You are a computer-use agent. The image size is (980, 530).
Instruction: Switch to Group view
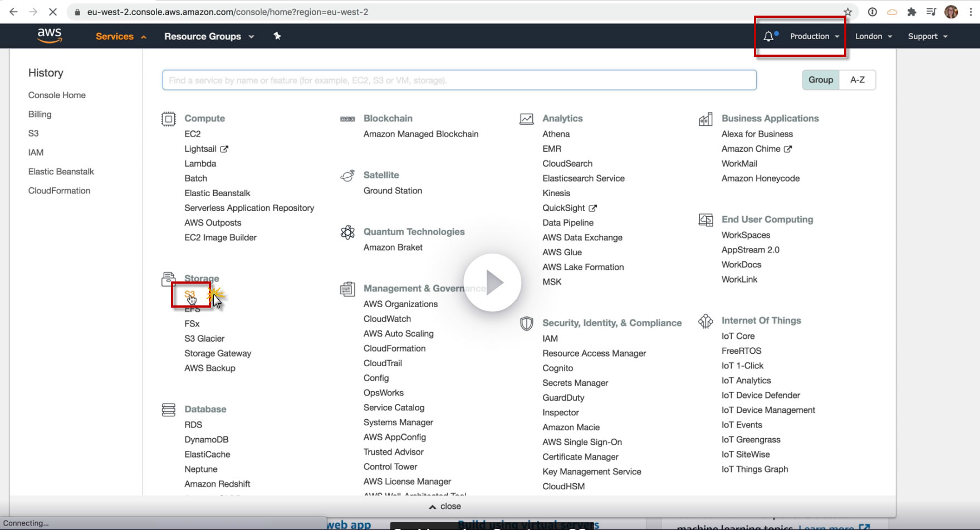(821, 80)
